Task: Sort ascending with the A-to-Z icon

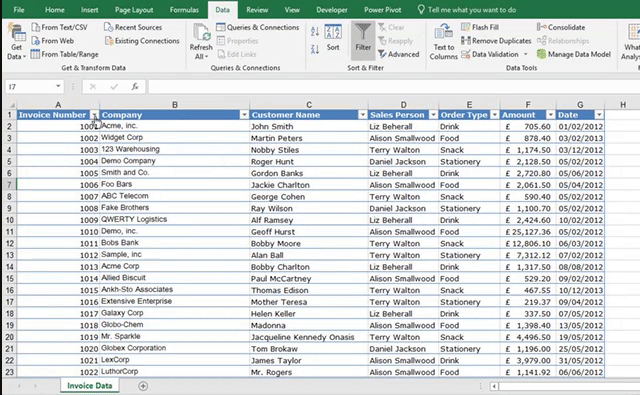Action: (315, 31)
